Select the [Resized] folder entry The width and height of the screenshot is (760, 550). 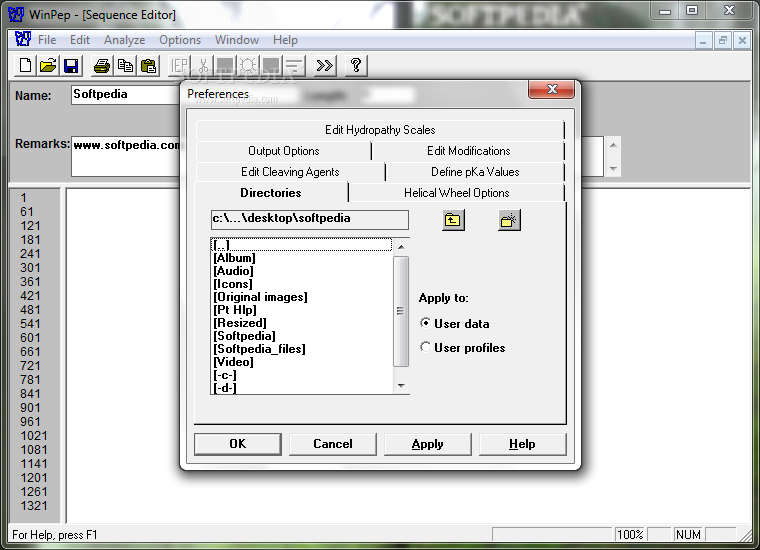coord(302,323)
